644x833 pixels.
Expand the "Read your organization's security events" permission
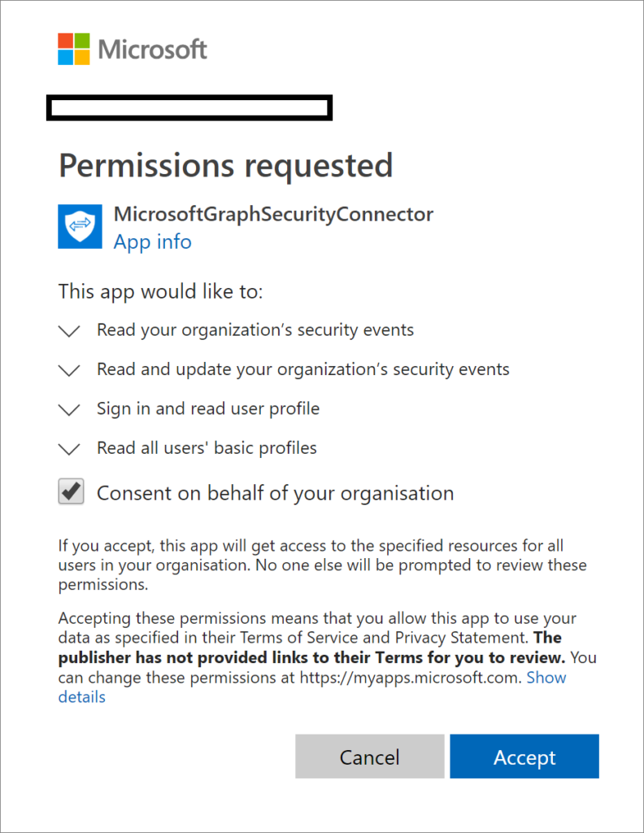(69, 330)
